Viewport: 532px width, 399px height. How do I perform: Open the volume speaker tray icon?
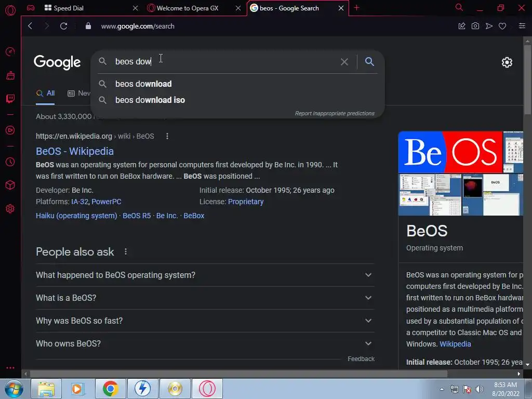[x=480, y=389]
